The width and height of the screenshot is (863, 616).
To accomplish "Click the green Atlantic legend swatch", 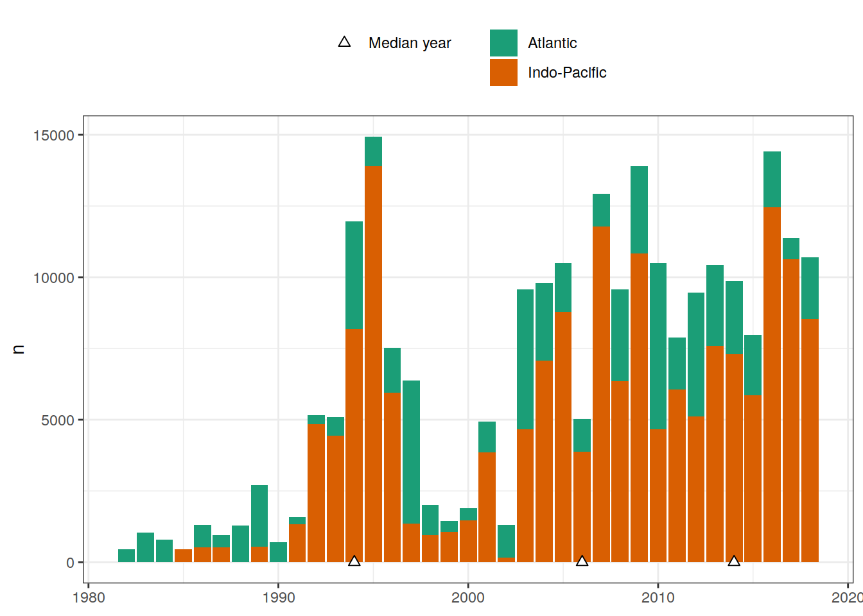I will pyautogui.click(x=503, y=43).
